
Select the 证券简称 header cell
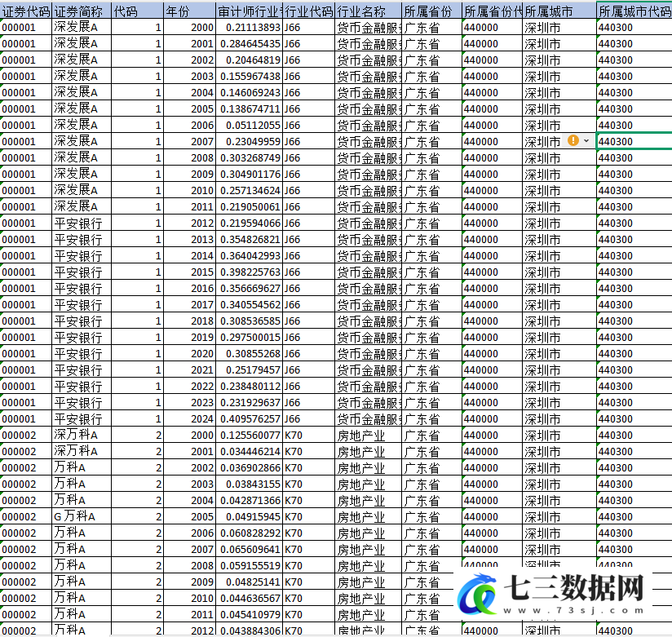pyautogui.click(x=82, y=11)
